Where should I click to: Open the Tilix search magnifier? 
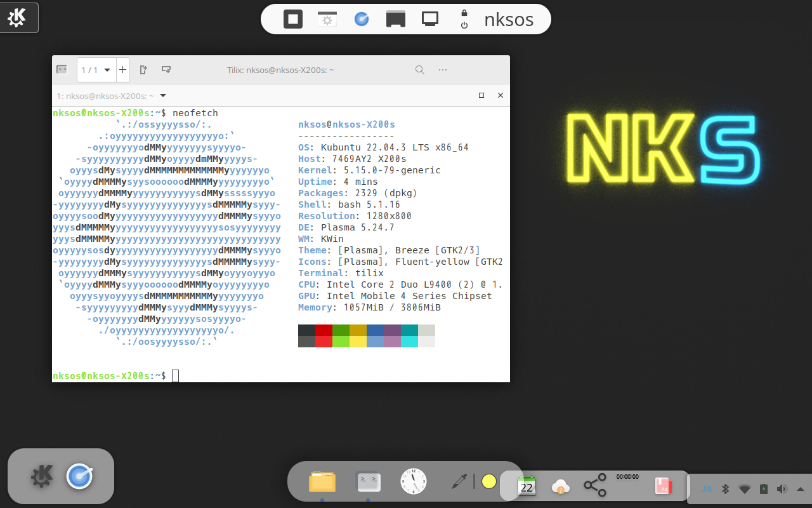click(x=420, y=70)
